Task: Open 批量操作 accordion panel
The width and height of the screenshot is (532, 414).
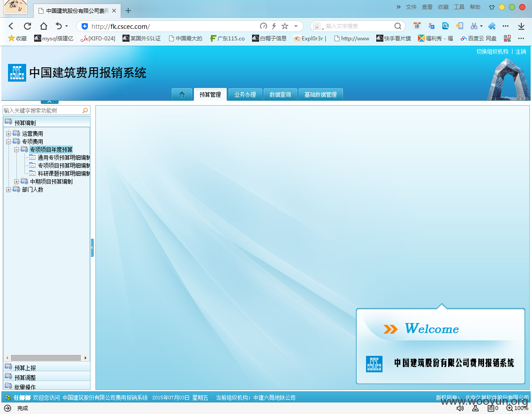Action: click(x=47, y=386)
